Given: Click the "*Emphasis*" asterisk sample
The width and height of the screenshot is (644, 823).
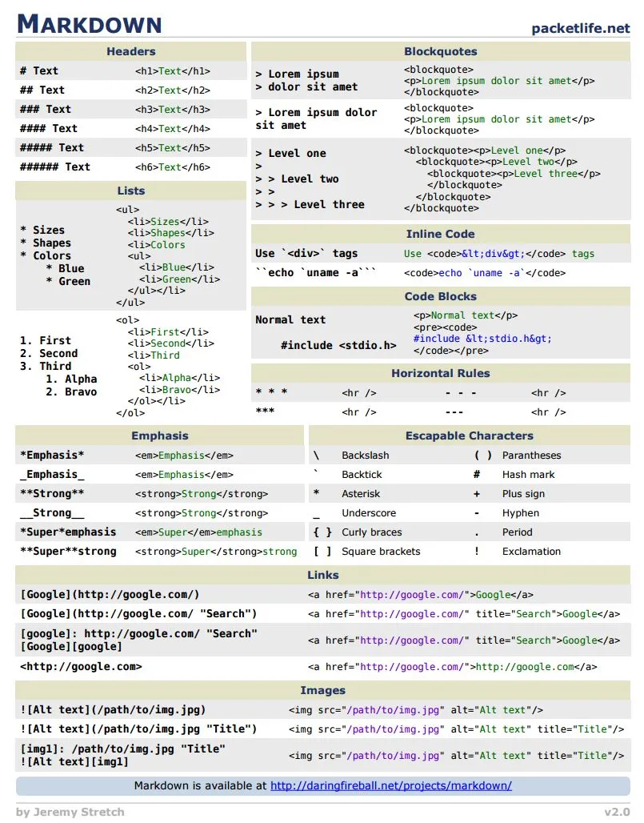Looking at the screenshot, I should click(52, 455).
